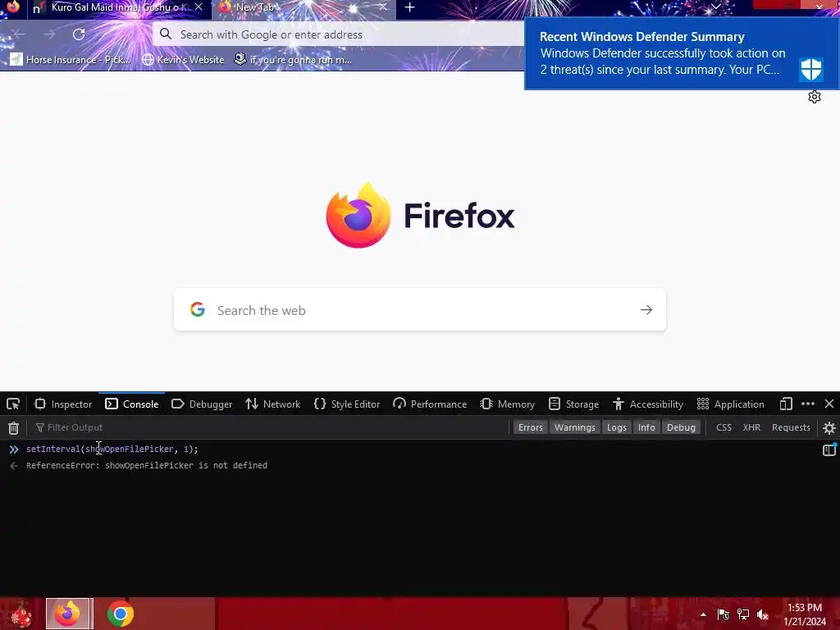Toggle the CSS filter
840x630 pixels.
(x=724, y=427)
